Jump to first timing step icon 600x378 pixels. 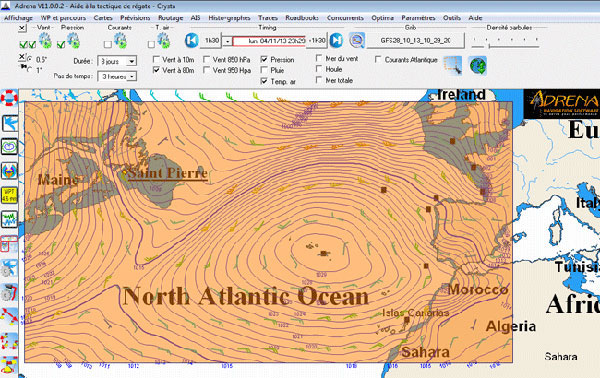[x=192, y=40]
